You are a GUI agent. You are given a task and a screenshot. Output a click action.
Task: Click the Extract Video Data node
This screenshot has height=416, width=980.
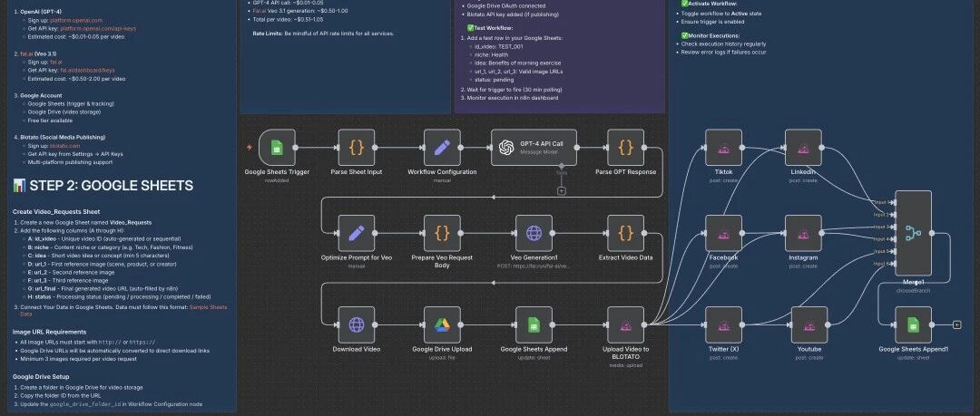tap(625, 233)
